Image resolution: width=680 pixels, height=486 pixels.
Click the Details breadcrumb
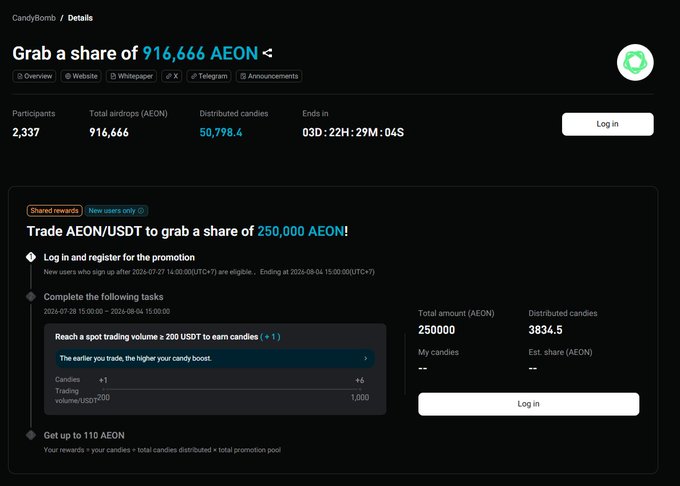point(80,18)
